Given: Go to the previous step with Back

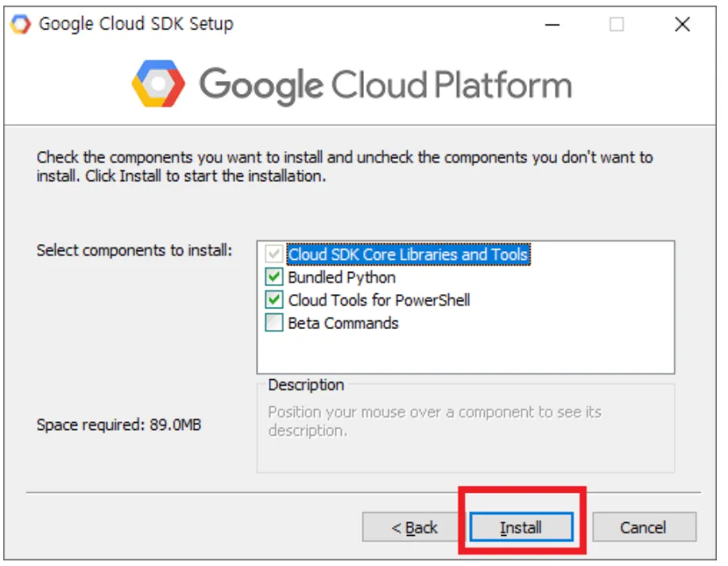Looking at the screenshot, I should [x=414, y=527].
